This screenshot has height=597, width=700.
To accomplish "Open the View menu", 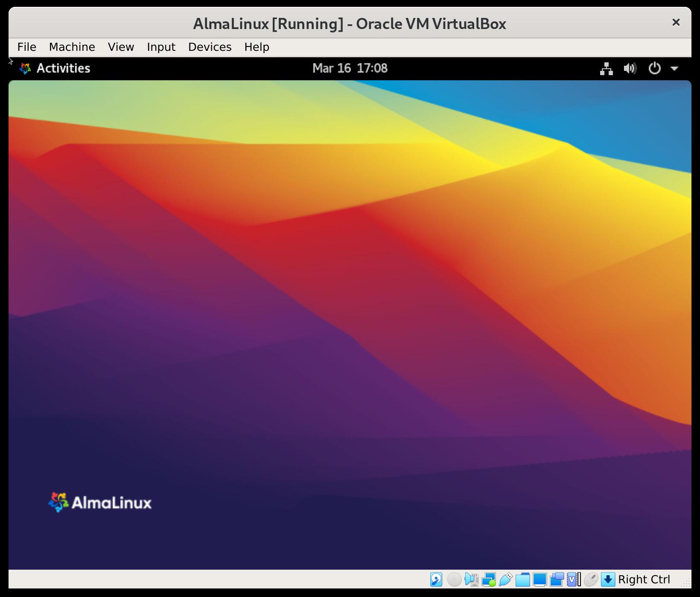I will coord(121,47).
